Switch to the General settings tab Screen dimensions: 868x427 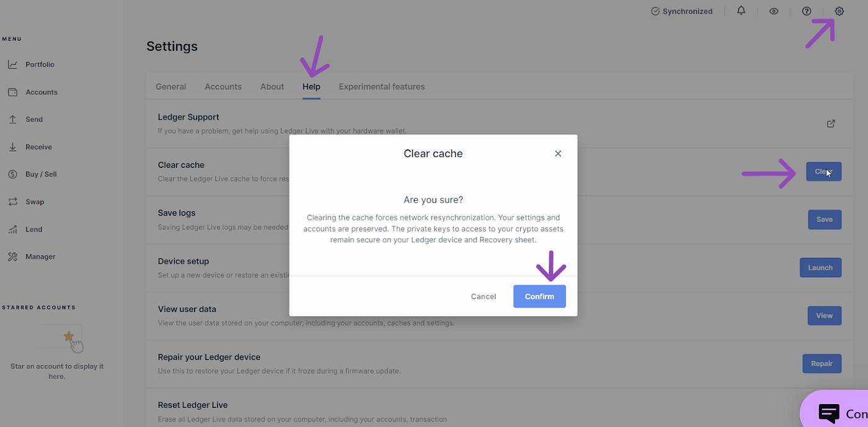tap(171, 87)
